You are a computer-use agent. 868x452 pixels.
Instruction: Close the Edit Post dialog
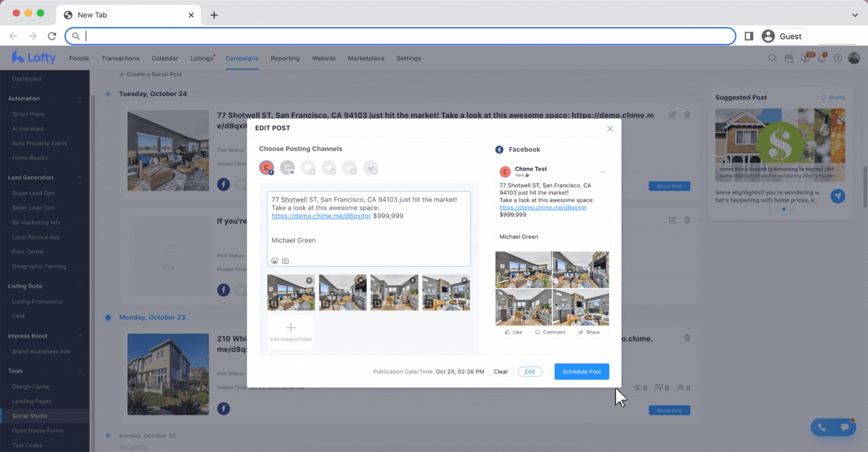[610, 129]
